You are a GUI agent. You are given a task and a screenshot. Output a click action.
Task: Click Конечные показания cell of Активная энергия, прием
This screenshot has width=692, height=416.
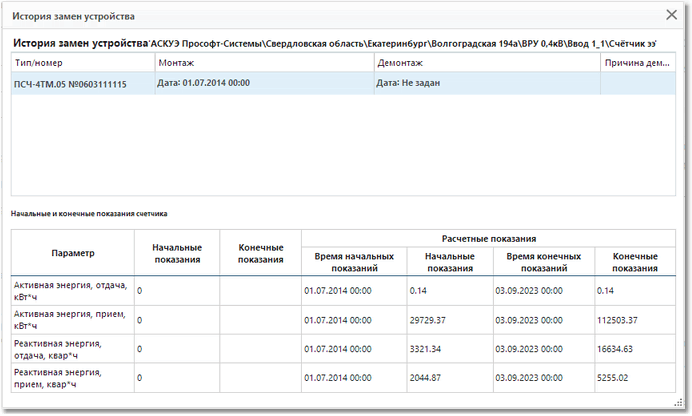[260, 320]
